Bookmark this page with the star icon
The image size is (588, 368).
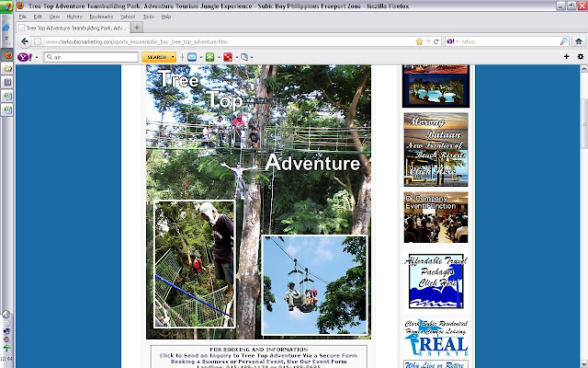point(419,41)
